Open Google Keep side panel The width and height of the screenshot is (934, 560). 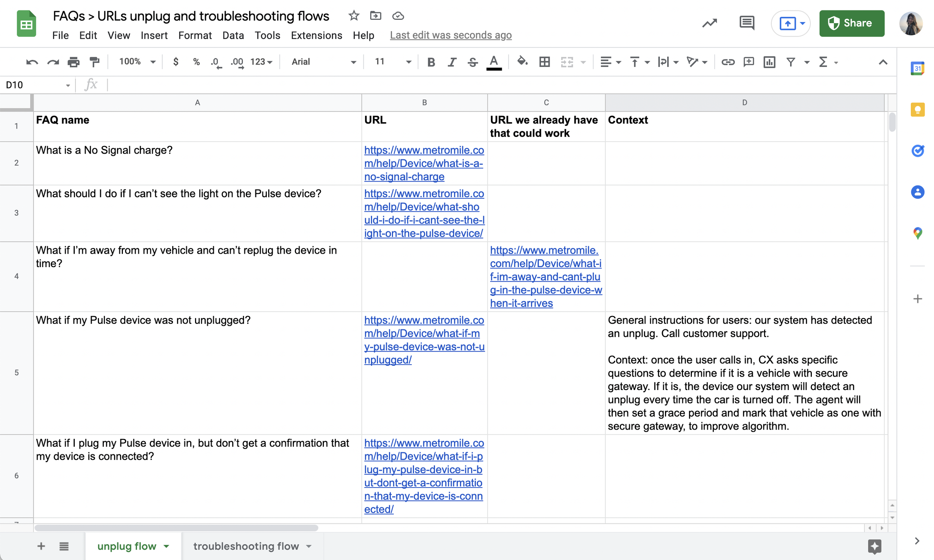(918, 110)
